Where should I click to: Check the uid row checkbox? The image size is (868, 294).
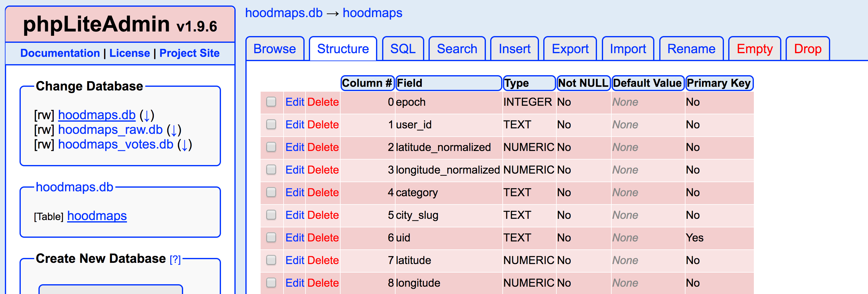coord(271,238)
